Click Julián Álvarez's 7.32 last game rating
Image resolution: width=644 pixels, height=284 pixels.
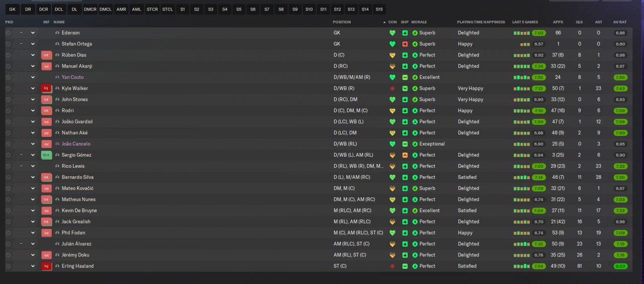click(x=539, y=244)
